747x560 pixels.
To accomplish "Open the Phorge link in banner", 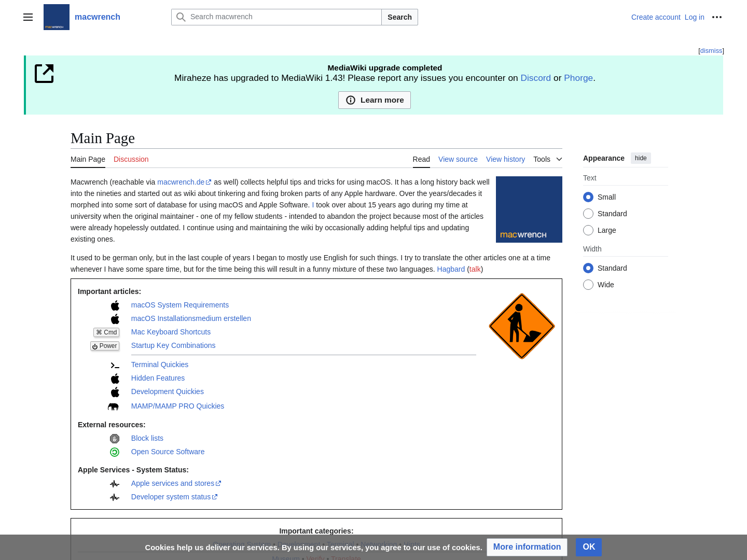I will [x=578, y=78].
